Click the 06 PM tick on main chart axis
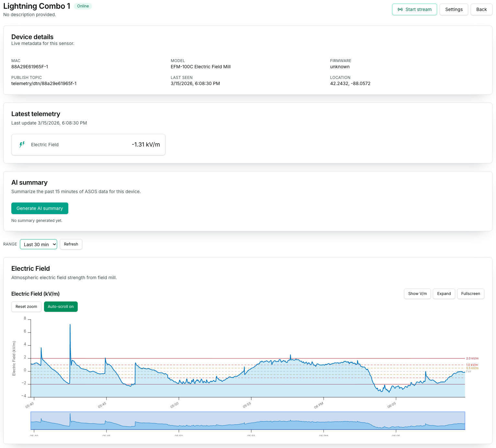 (319, 405)
